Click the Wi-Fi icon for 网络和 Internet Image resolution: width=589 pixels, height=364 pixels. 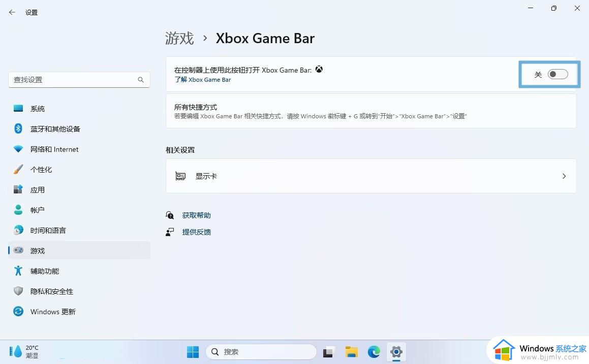[x=18, y=149]
